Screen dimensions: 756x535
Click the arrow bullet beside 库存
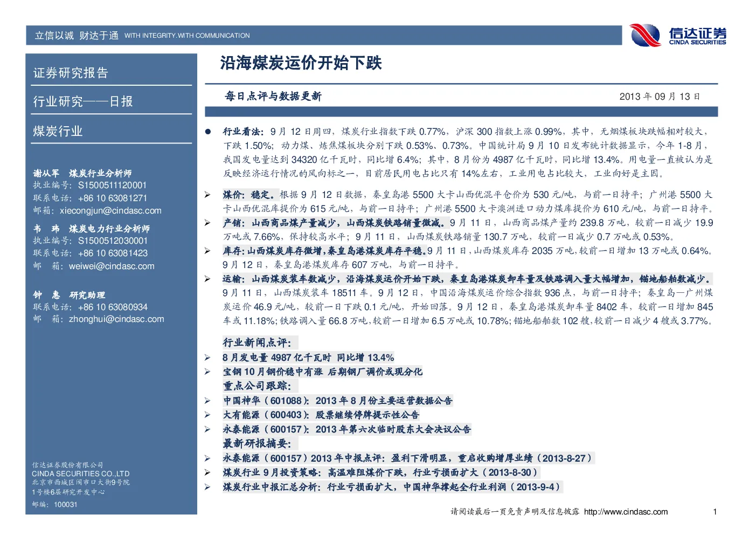point(207,251)
